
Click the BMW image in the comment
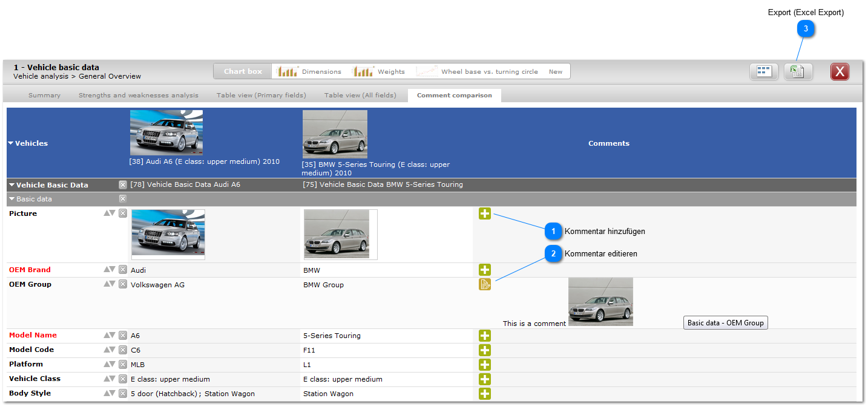click(x=600, y=302)
